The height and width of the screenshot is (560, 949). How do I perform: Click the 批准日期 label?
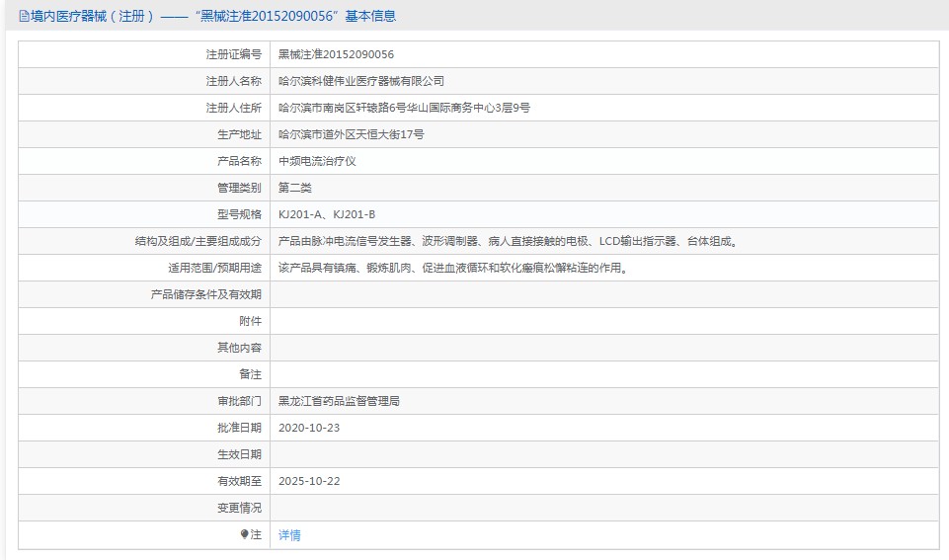tap(239, 428)
